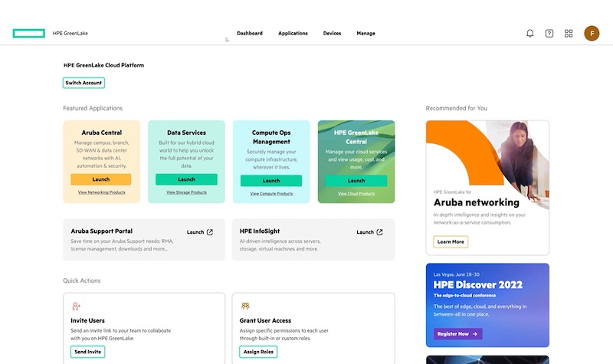Click the Aruba Support Portal external link icon
613x364 pixels.
click(210, 232)
